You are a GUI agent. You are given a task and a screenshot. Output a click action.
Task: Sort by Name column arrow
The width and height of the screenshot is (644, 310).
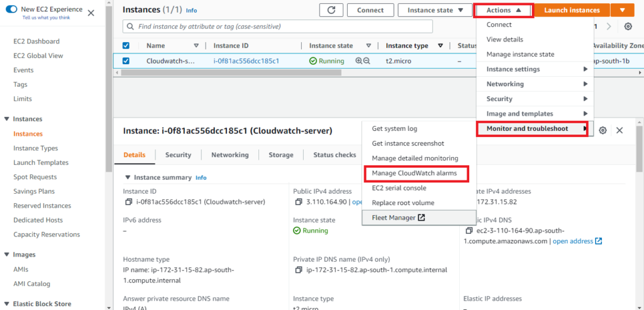[x=196, y=45]
